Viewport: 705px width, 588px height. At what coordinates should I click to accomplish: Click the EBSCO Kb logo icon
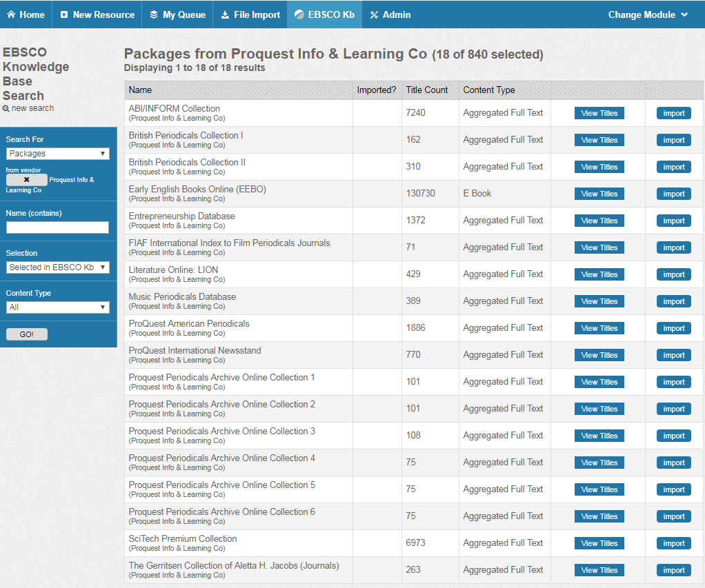tap(299, 14)
